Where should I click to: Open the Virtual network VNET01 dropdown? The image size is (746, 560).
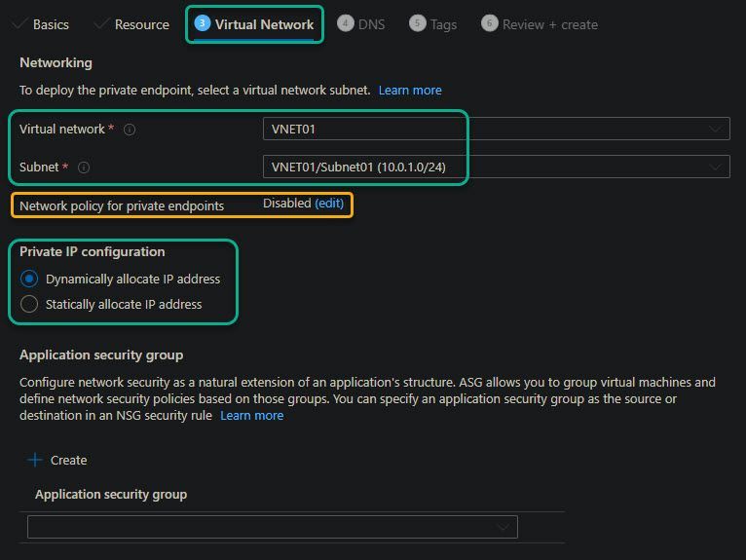point(496,129)
